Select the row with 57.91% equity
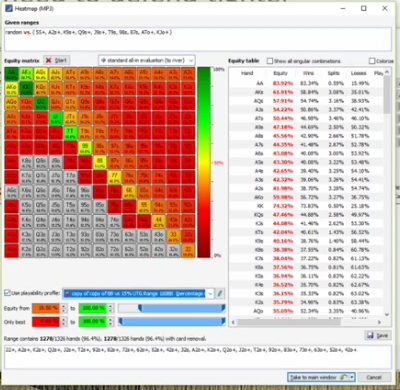Image resolution: width=400 pixels, height=390 pixels. pos(306,101)
